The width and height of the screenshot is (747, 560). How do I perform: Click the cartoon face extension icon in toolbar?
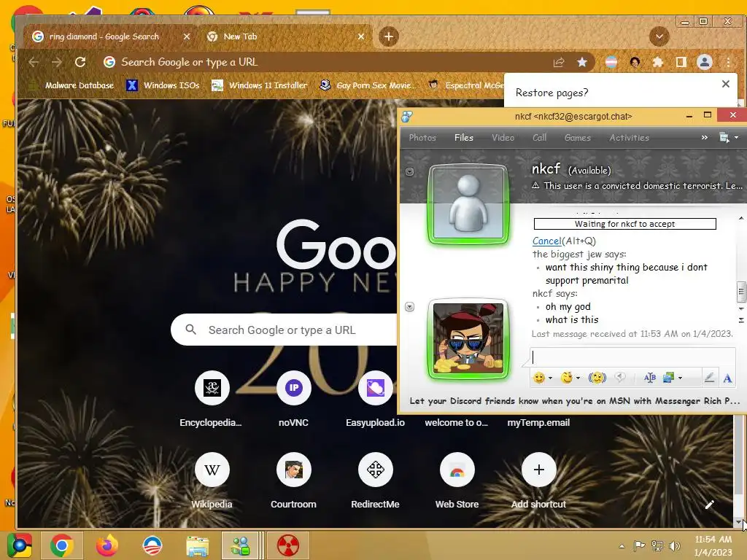(x=635, y=63)
